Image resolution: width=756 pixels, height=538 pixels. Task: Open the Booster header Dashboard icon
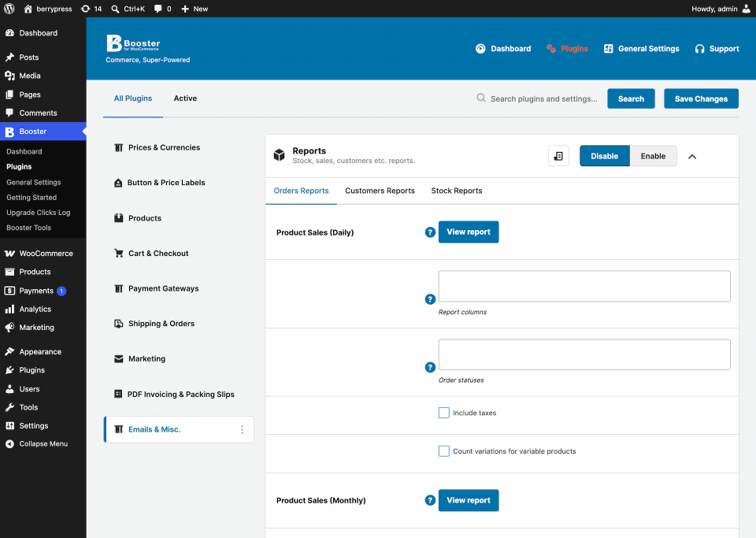pos(480,49)
